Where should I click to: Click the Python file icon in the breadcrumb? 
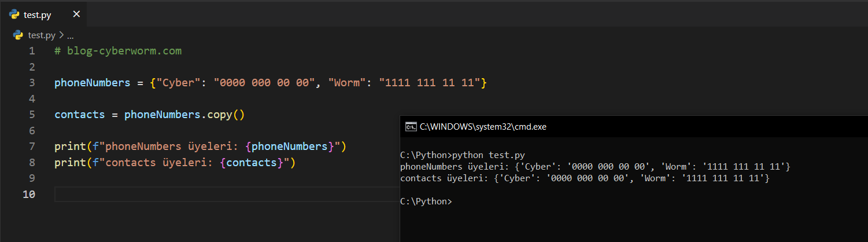pyautogui.click(x=17, y=35)
